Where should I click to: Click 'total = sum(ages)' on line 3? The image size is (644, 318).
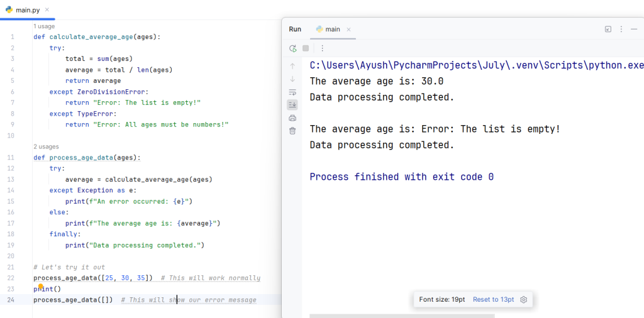99,58
